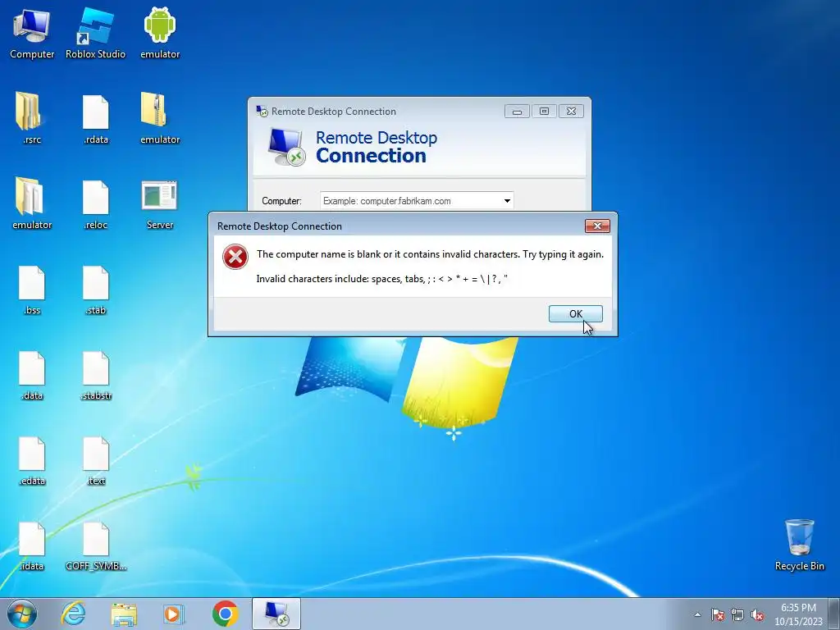Select the Android emulator desktop icon
This screenshot has height=630, width=840.
pos(160,33)
